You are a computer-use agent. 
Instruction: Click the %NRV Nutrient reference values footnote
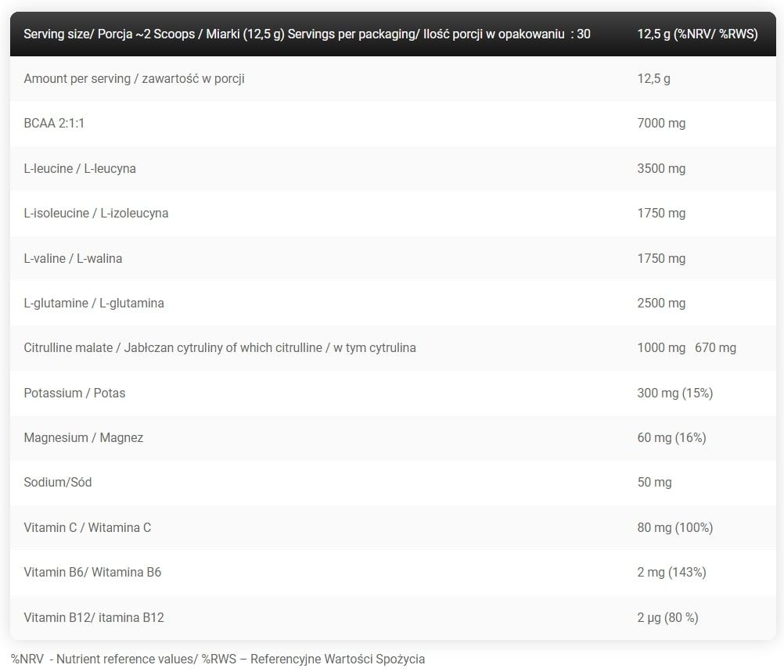pyautogui.click(x=218, y=659)
